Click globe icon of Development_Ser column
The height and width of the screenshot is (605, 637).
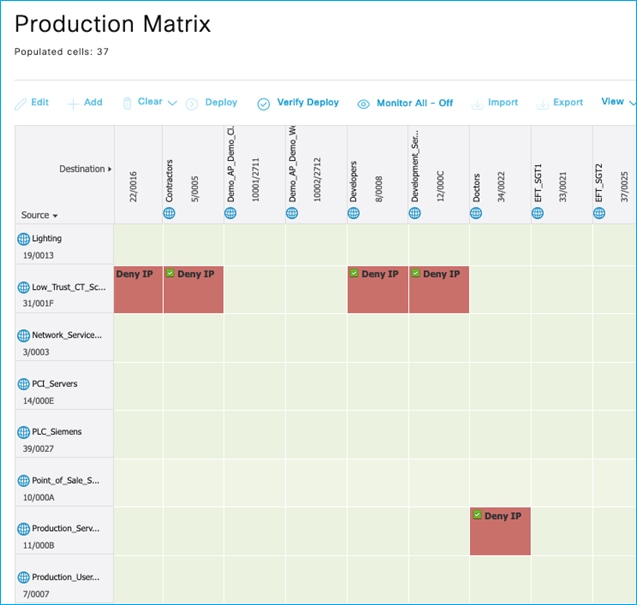(415, 213)
